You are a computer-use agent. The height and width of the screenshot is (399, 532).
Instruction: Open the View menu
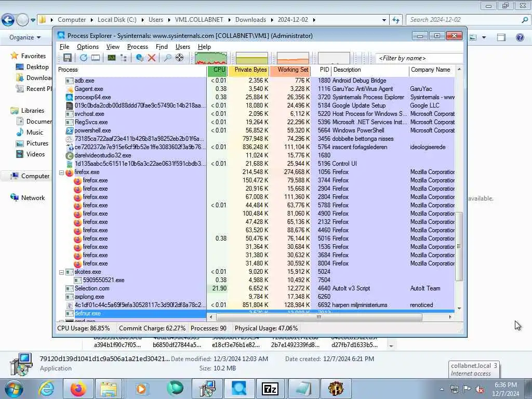(113, 47)
